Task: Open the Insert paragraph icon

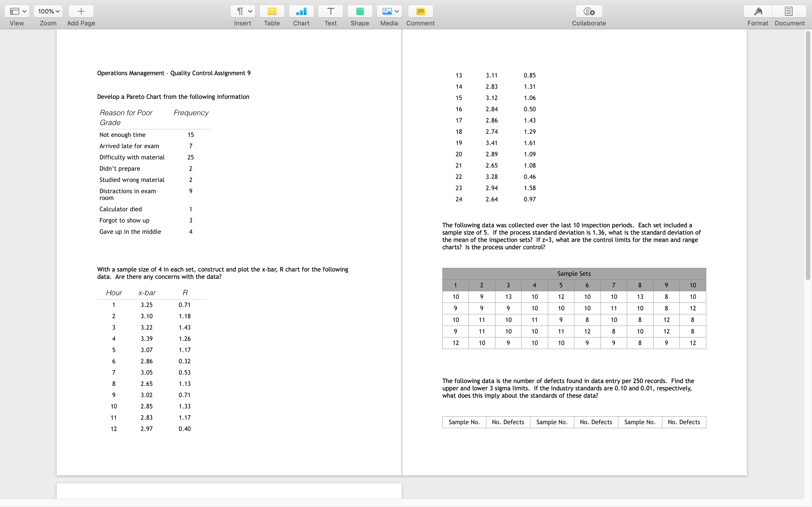Action: pyautogui.click(x=240, y=11)
